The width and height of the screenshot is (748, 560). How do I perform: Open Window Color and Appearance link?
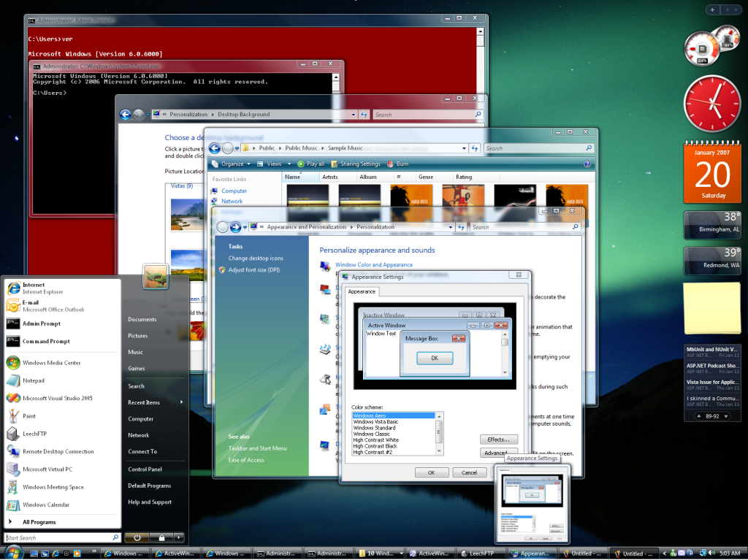373,265
